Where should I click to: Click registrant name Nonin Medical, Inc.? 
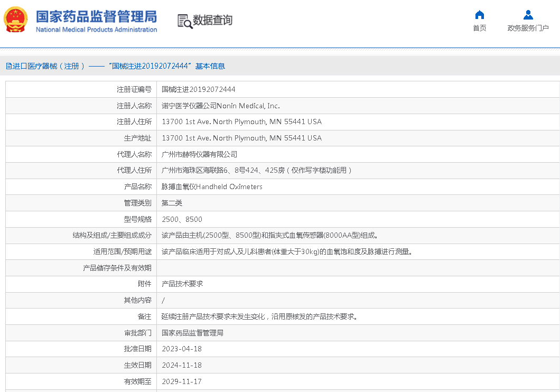(x=220, y=106)
